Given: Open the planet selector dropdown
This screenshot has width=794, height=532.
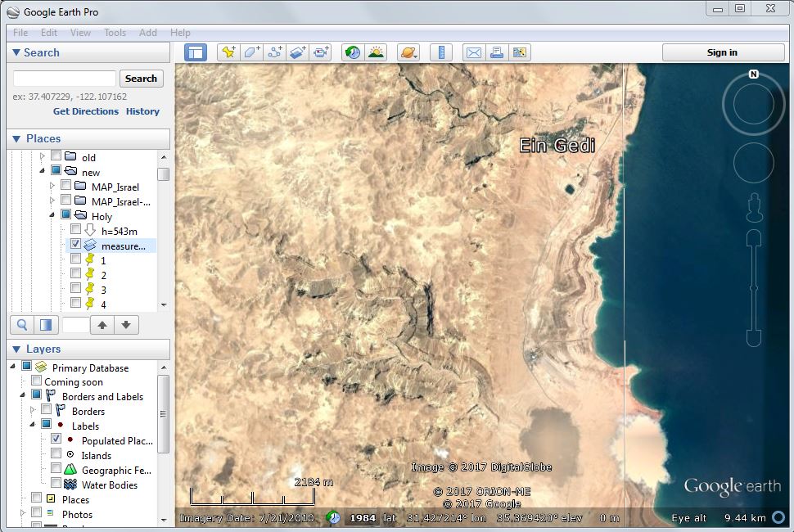Looking at the screenshot, I should [x=408, y=52].
